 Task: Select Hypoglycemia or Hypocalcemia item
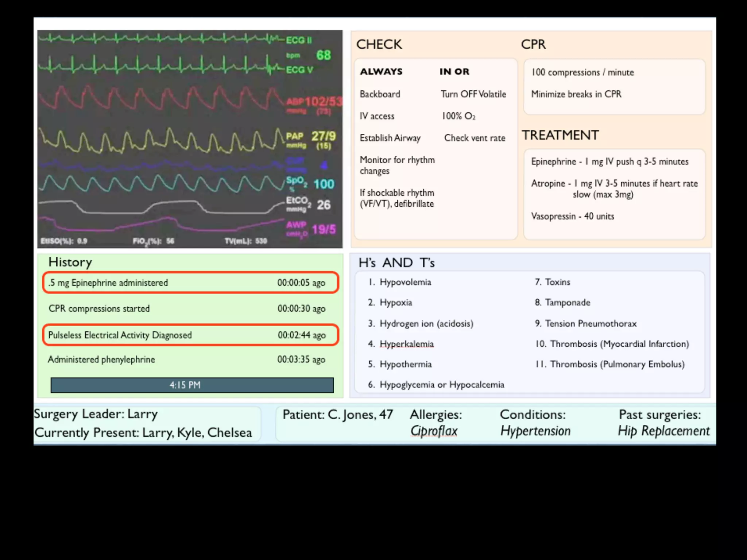[x=441, y=385]
